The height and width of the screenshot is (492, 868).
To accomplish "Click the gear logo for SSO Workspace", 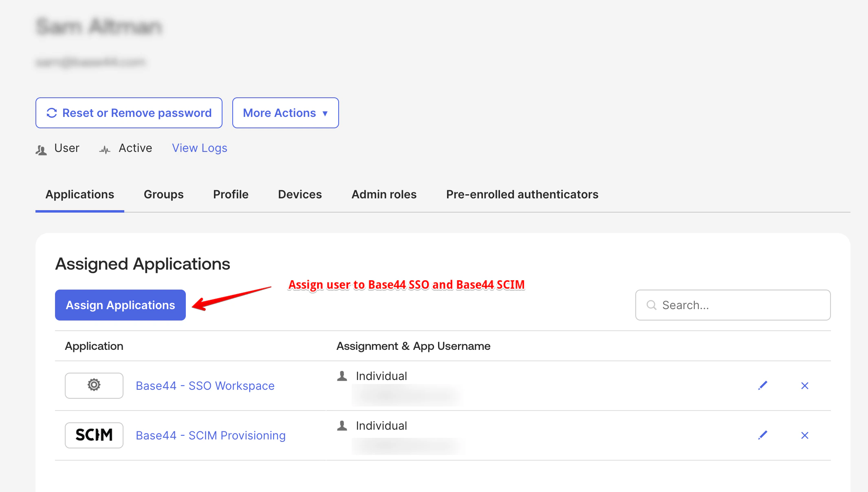I will pos(94,385).
